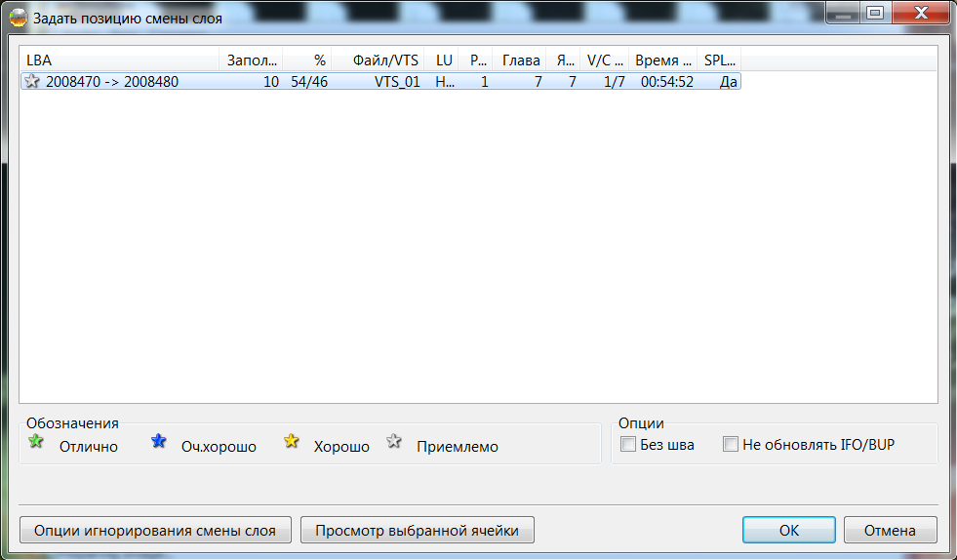Click the 'Файл/VTS' column header
Image resolution: width=957 pixels, height=560 pixels.
pos(378,60)
